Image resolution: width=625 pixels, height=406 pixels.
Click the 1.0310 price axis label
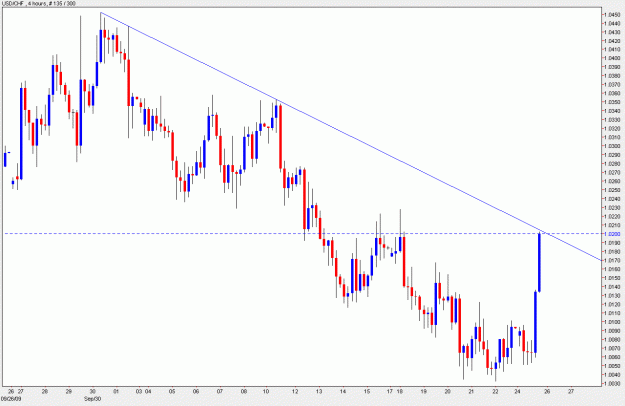612,137
